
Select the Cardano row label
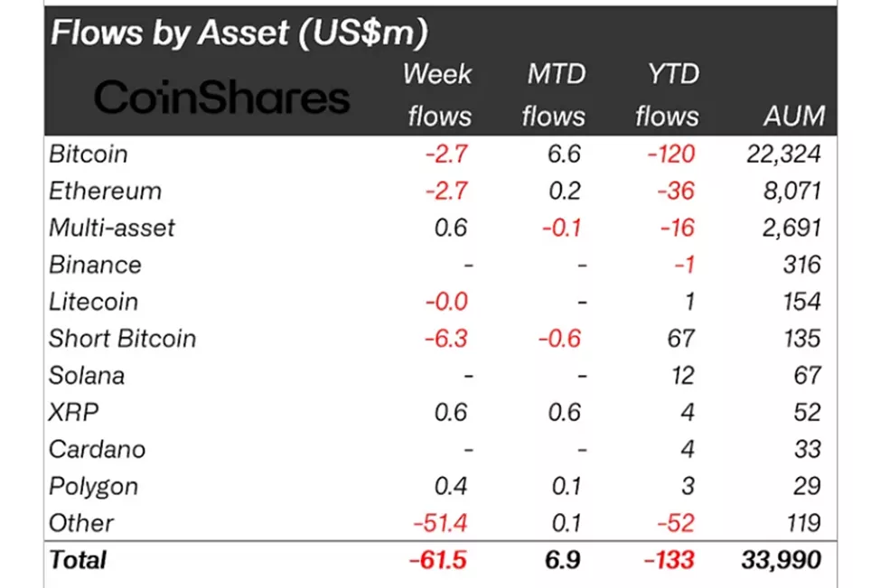coord(97,450)
